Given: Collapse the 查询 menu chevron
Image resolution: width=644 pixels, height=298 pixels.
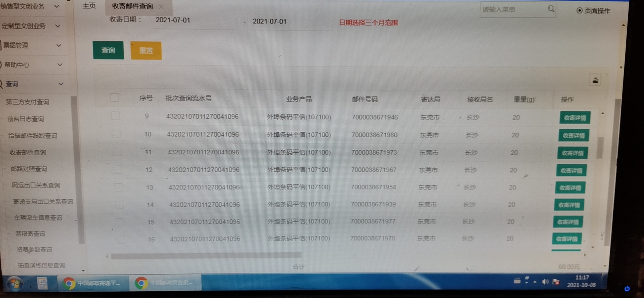Looking at the screenshot, I should point(61,84).
